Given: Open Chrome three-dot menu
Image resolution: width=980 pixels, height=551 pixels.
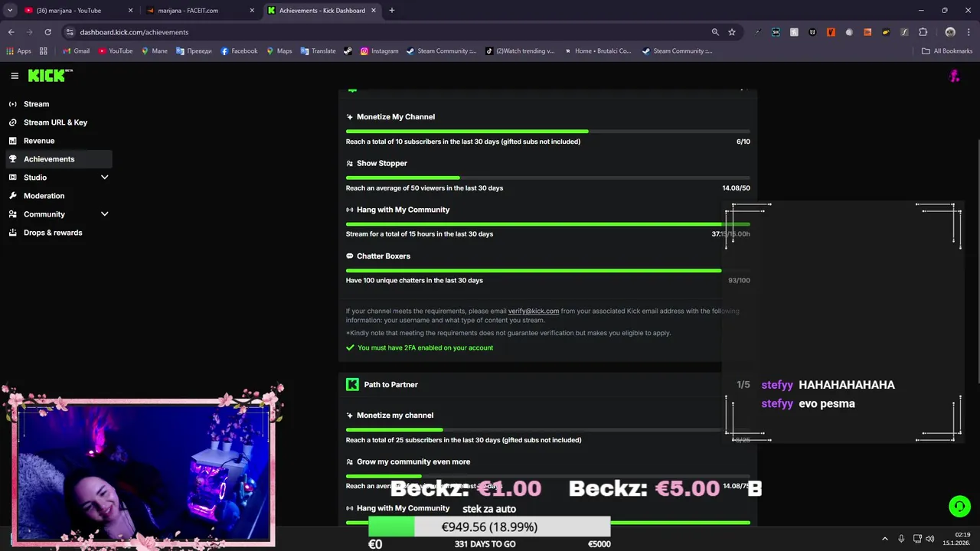Looking at the screenshot, I should point(968,32).
